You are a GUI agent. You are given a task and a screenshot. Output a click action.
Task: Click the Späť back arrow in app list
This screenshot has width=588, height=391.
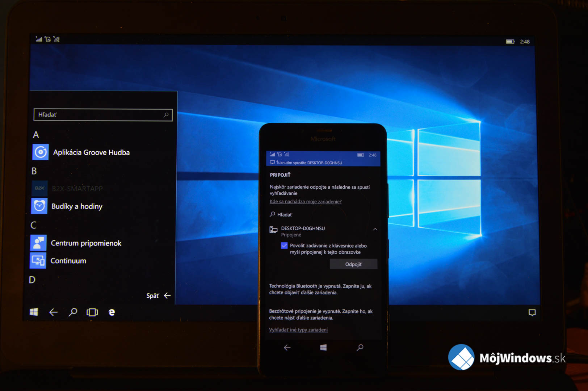[167, 295]
